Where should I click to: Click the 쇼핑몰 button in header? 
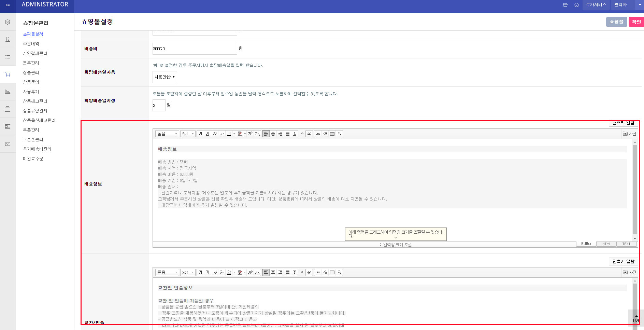pos(616,22)
